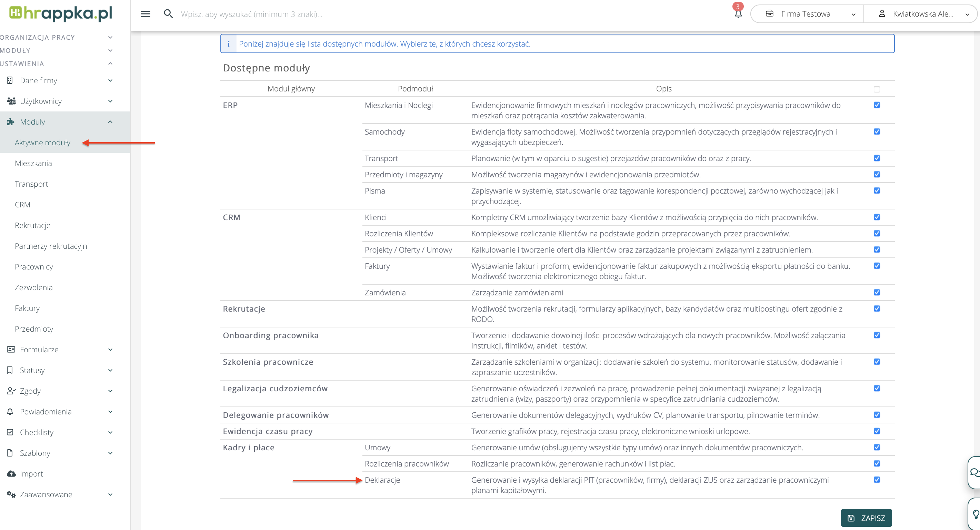Screen dimensions: 980x530
Task: Click the hrappka.pl logo
Action: [x=61, y=13]
